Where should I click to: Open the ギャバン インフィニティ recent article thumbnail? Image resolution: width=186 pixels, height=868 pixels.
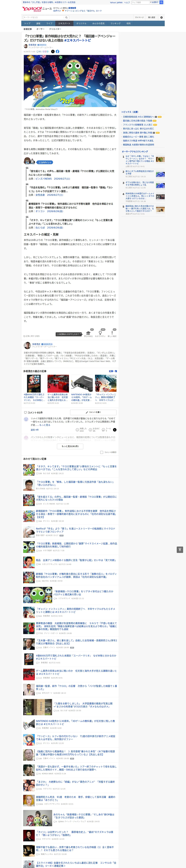coord(106,384)
